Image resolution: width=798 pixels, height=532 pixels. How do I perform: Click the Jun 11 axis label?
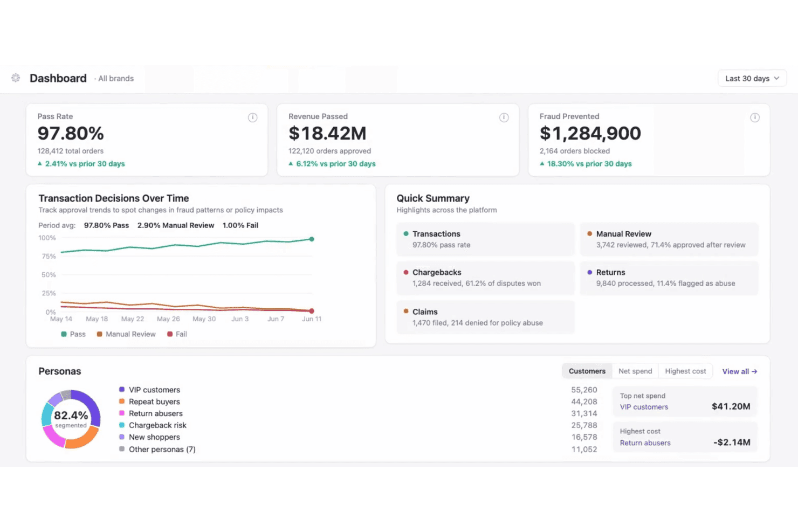tap(312, 319)
